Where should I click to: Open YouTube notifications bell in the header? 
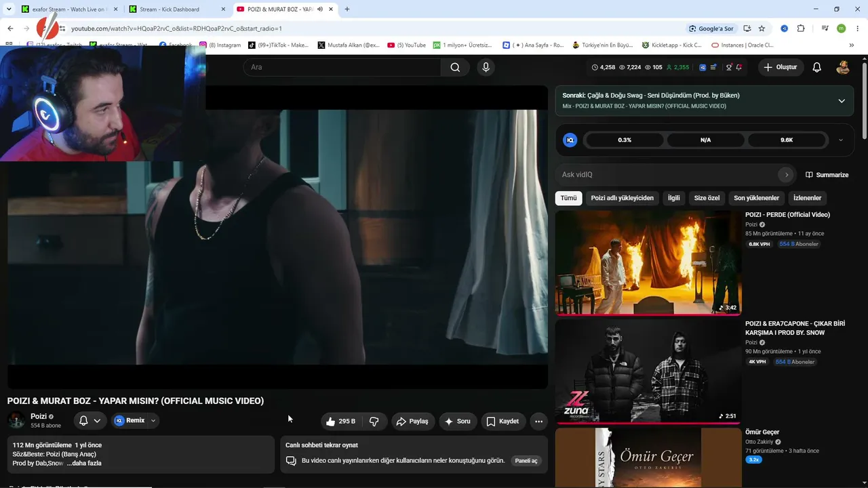click(x=817, y=67)
